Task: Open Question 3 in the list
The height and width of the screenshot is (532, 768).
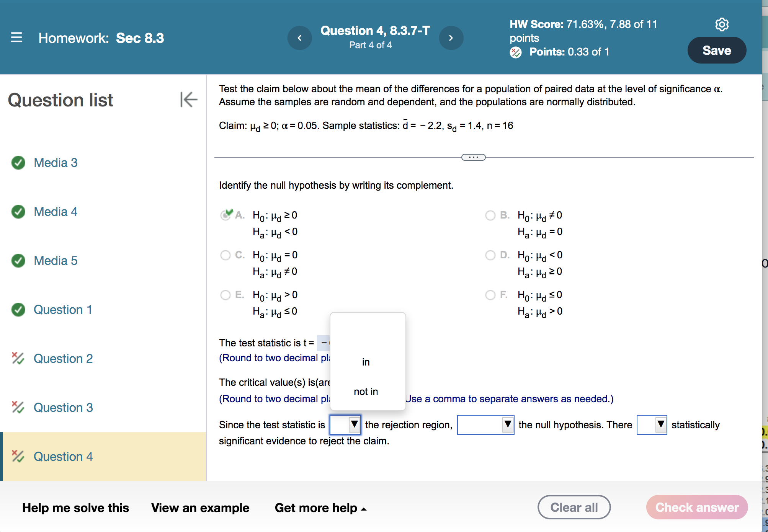Action: click(63, 408)
